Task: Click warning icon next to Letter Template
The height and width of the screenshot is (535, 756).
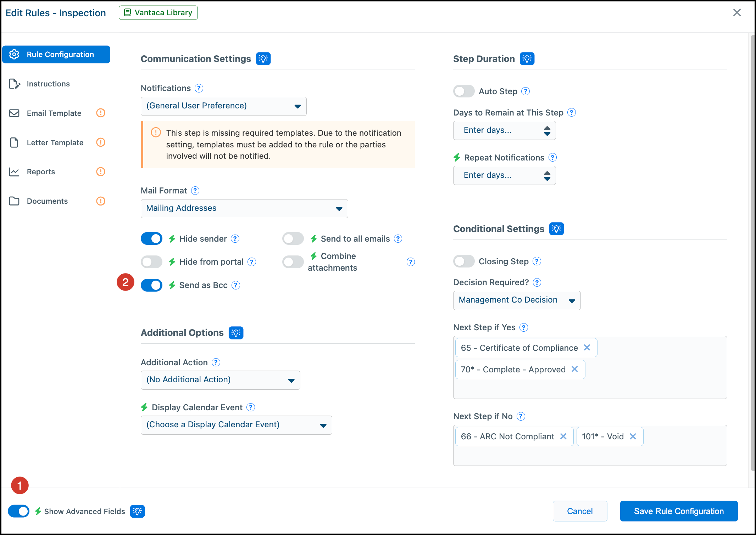Action: (x=101, y=142)
